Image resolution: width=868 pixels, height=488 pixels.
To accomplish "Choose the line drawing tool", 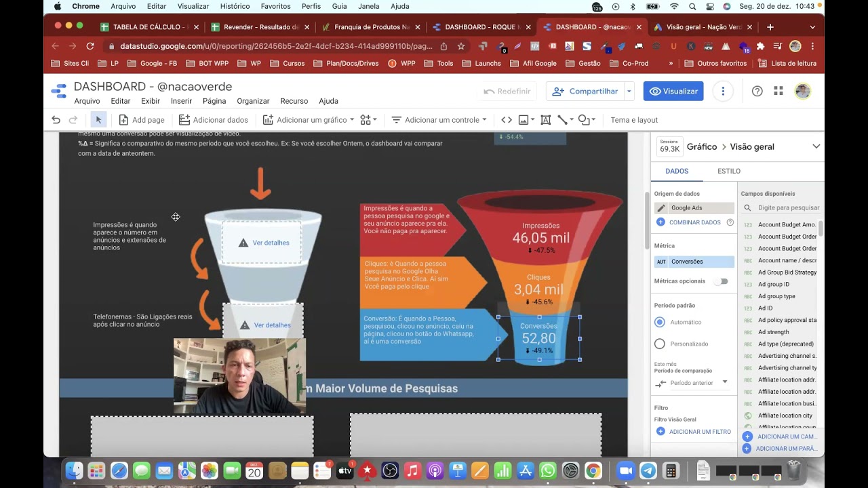I will tap(562, 120).
